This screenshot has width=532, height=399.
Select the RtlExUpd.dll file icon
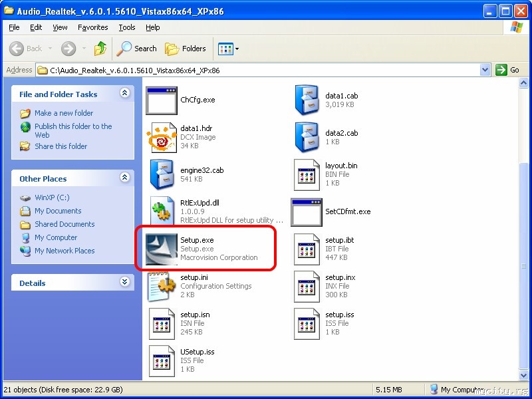(x=162, y=211)
